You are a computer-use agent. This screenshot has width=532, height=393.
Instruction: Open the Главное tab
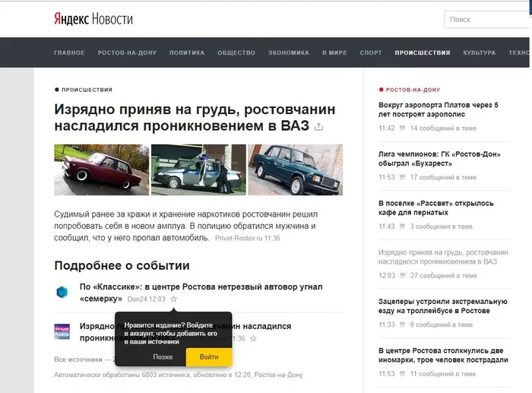(x=70, y=52)
